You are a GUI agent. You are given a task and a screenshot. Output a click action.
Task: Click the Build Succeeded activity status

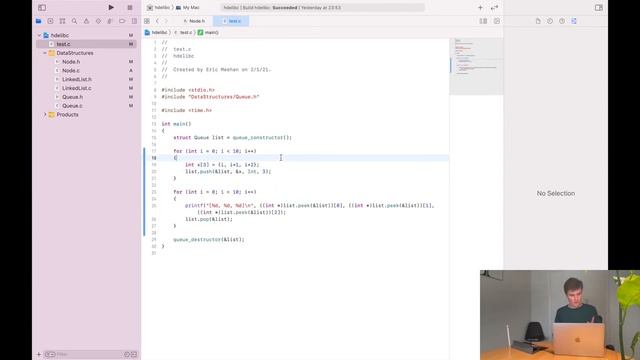coord(322,7)
